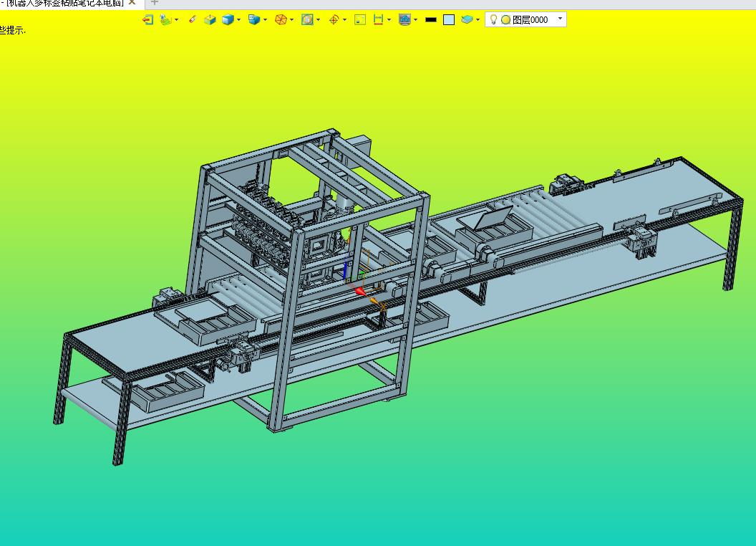Click the black line color swatch

[431, 20]
